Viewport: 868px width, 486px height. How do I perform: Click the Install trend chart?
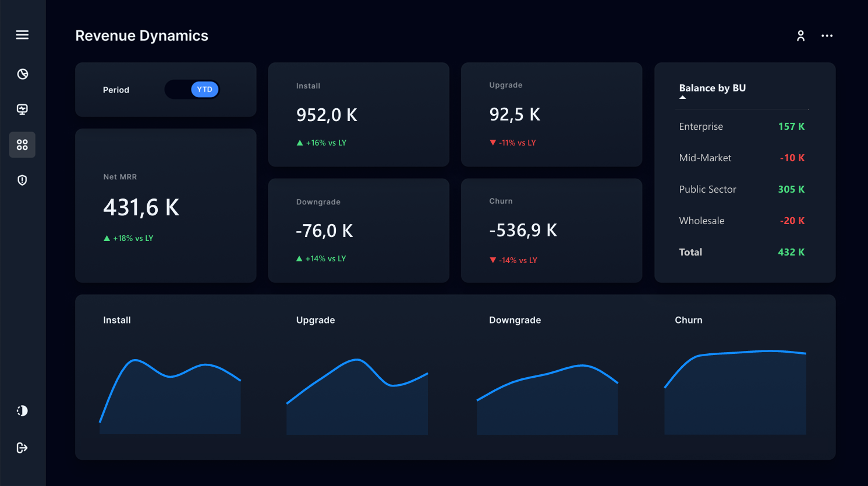tap(170, 397)
